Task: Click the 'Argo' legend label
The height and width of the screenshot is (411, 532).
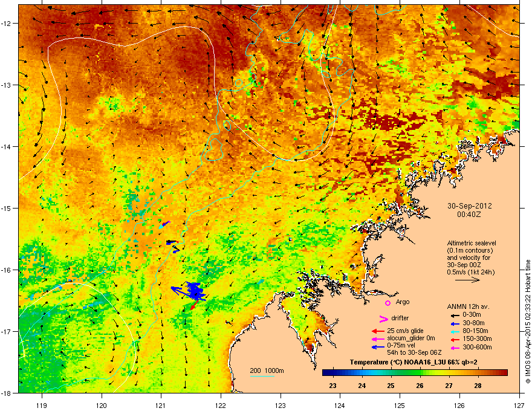Action: point(403,302)
